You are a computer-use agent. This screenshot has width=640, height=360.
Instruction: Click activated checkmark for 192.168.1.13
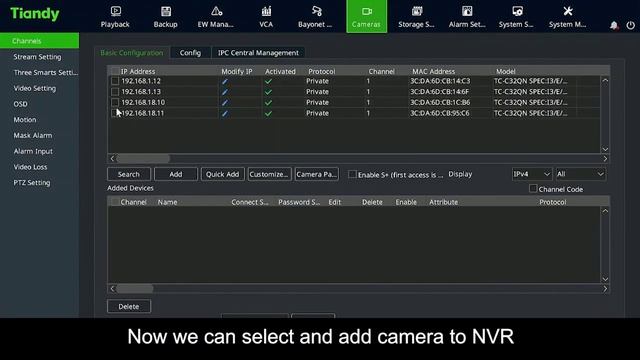click(x=268, y=92)
